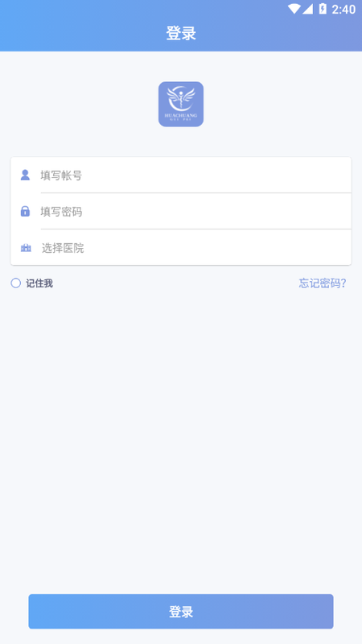The width and height of the screenshot is (362, 644).
Task: Click the 登录 title in header bar
Action: [181, 33]
